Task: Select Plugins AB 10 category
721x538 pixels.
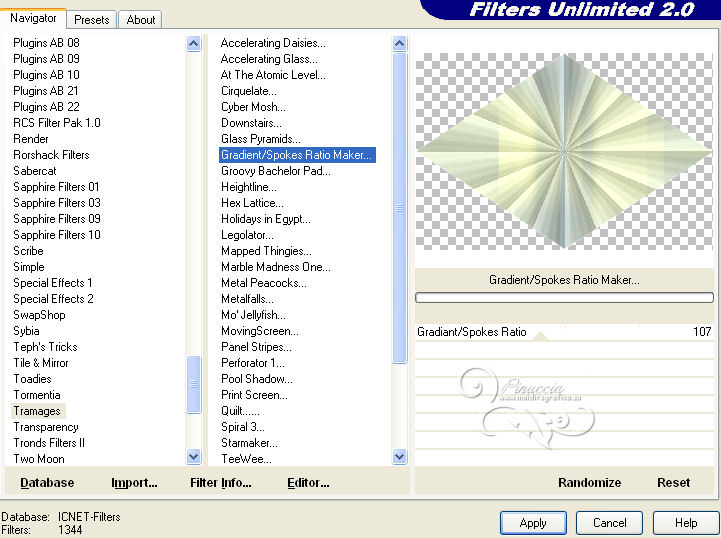Action: pos(46,75)
